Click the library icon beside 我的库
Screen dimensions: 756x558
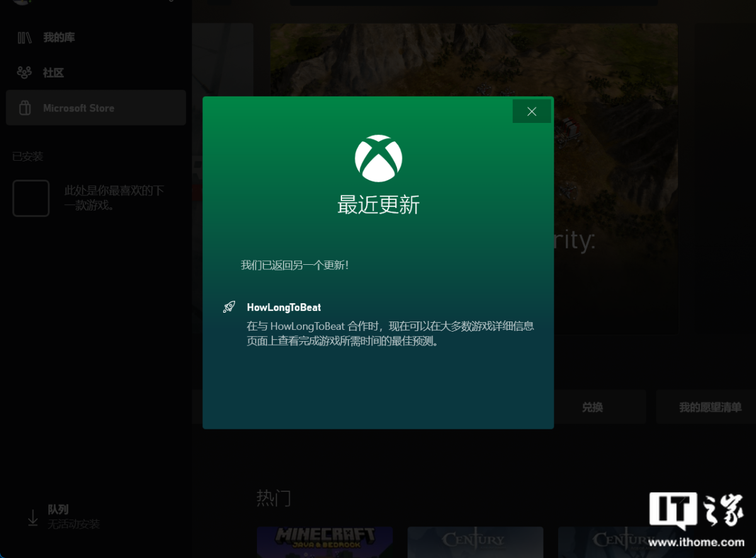click(25, 38)
